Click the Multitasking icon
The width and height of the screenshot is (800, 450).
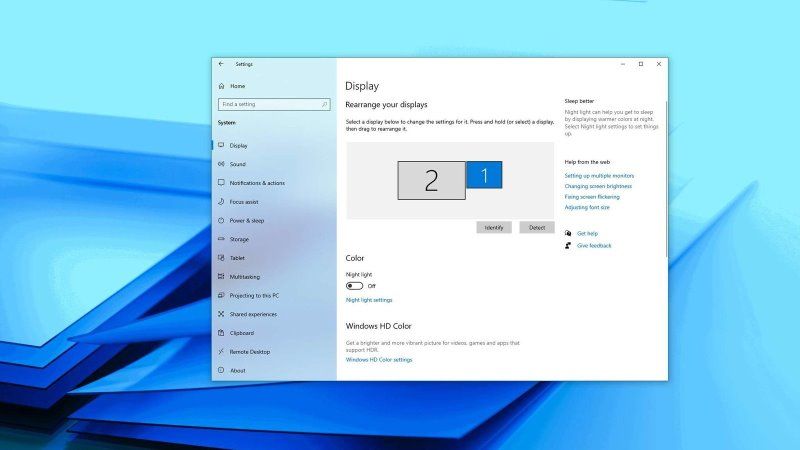221,277
